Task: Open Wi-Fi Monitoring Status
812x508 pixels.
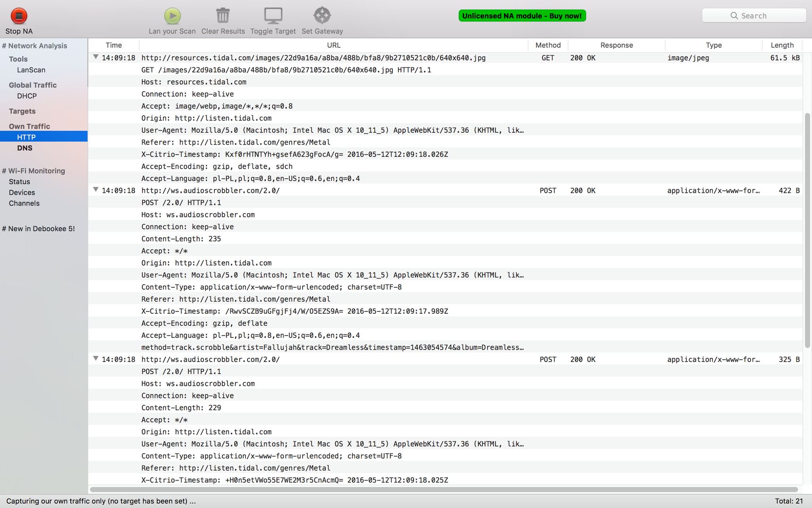Action: click(19, 181)
